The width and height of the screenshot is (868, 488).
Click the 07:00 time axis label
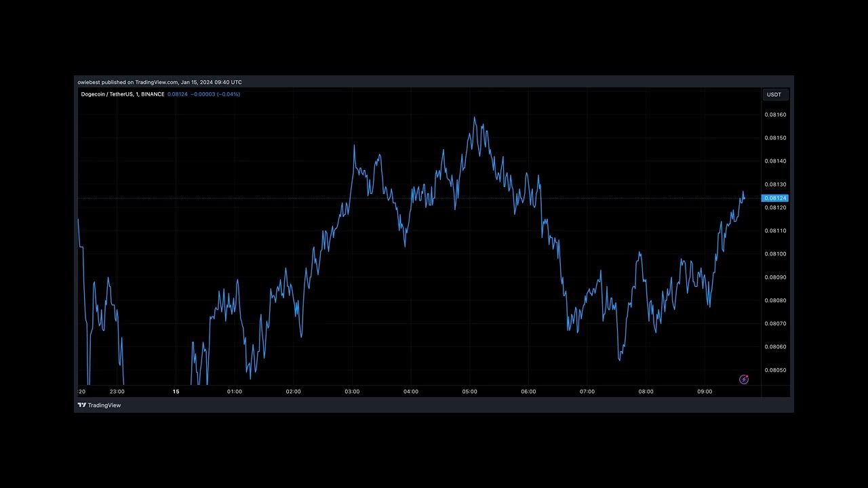(587, 392)
